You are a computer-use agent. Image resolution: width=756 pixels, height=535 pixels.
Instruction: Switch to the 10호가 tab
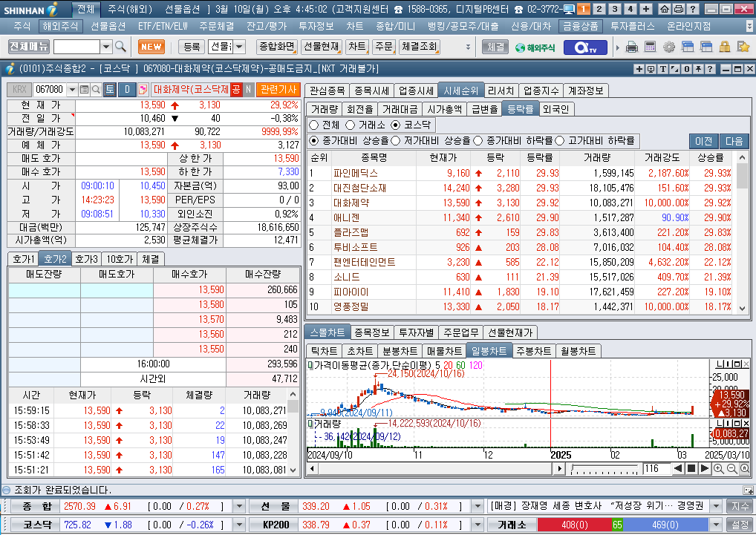[x=120, y=259]
